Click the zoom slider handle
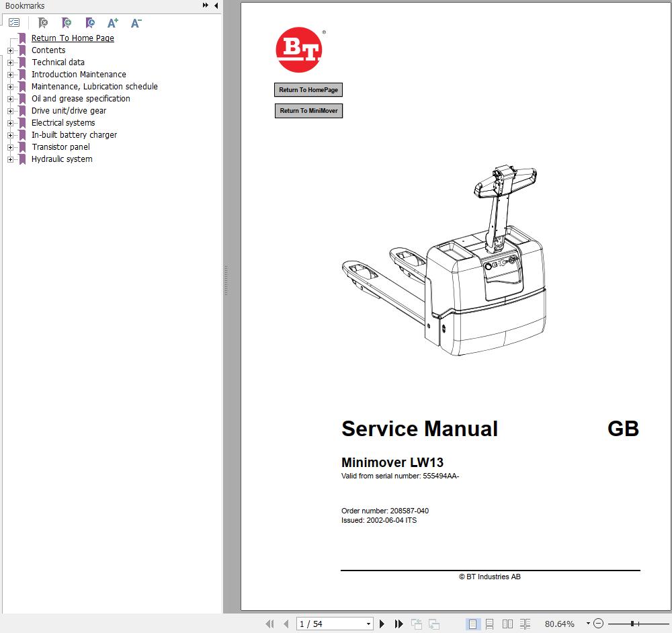672x633 pixels. pyautogui.click(x=632, y=624)
